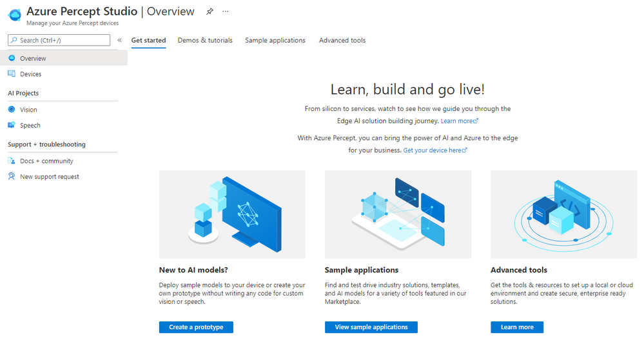Click the Docs + community icon
Image resolution: width=644 pixels, height=342 pixels.
12,161
